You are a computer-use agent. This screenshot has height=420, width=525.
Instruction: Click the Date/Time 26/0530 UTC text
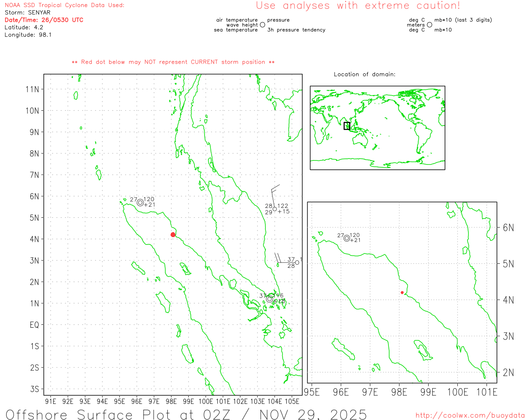(44, 20)
